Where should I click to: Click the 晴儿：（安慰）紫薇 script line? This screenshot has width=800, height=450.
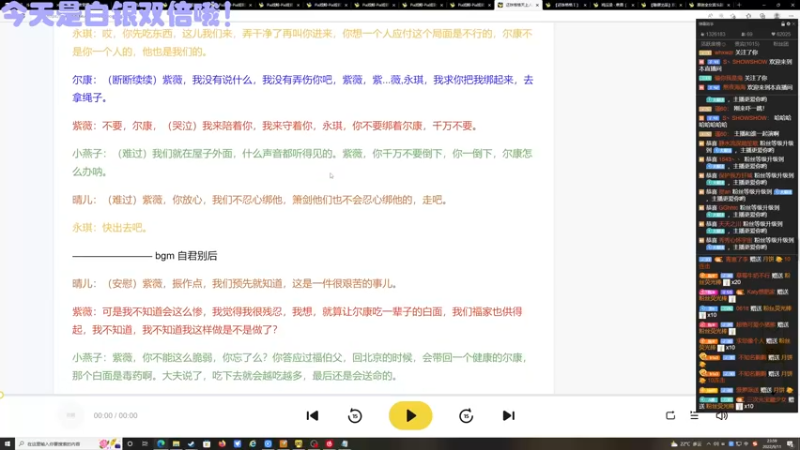click(235, 284)
